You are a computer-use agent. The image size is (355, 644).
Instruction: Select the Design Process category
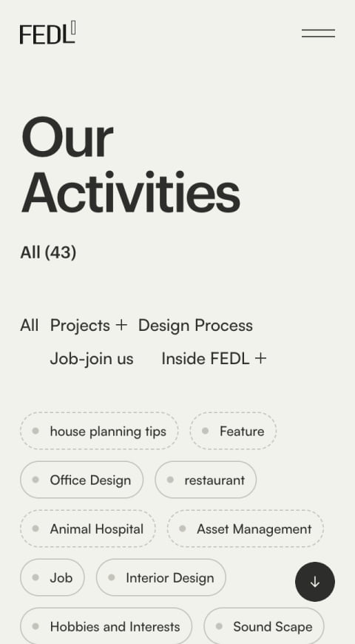(x=195, y=325)
